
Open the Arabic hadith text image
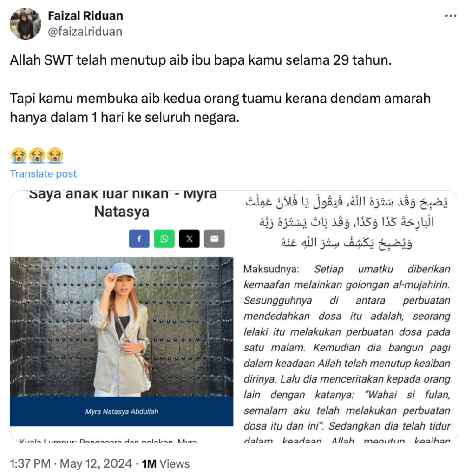point(347,222)
